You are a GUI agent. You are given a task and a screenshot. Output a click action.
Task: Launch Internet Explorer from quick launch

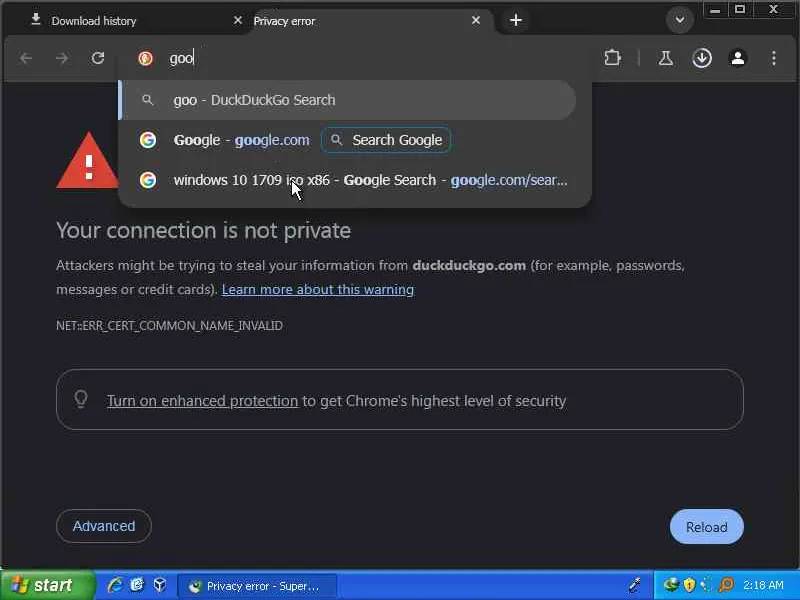point(115,585)
